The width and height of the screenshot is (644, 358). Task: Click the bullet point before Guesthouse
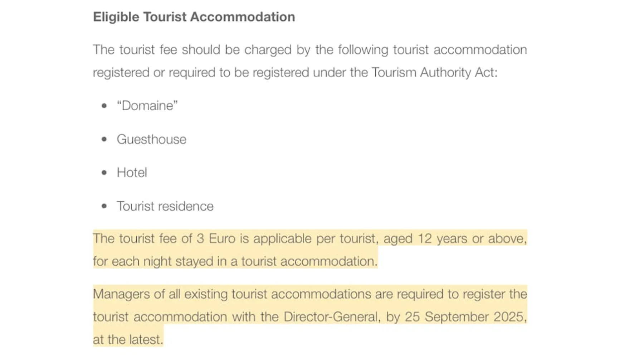[x=104, y=139]
